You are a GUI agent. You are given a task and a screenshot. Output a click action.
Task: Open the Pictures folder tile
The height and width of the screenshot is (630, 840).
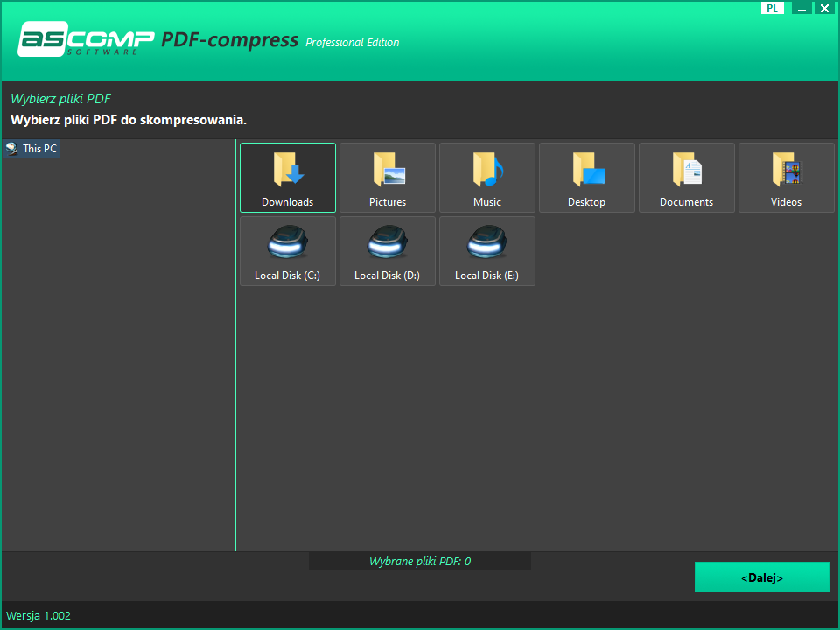(388, 178)
